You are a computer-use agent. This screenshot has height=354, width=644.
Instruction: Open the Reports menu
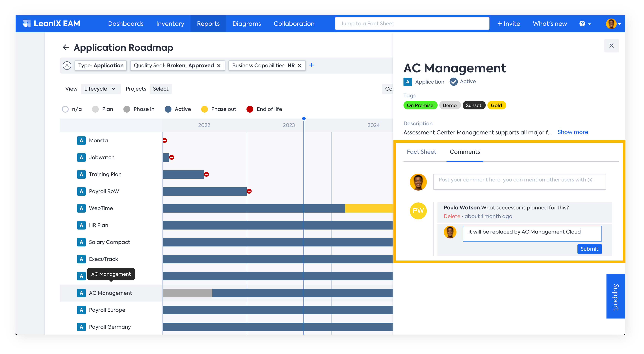(x=208, y=24)
